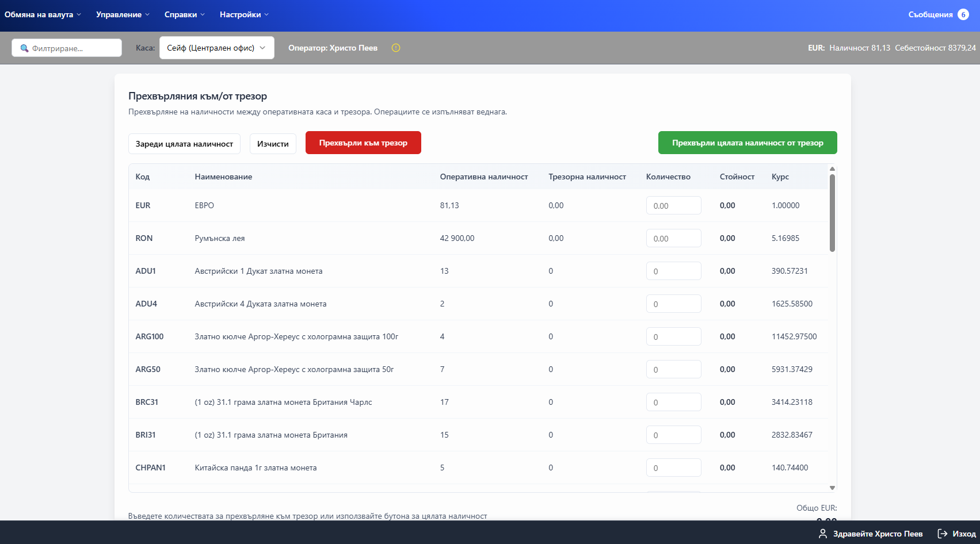This screenshot has width=980, height=544.
Task: Open the Справки menu
Action: [x=184, y=14]
